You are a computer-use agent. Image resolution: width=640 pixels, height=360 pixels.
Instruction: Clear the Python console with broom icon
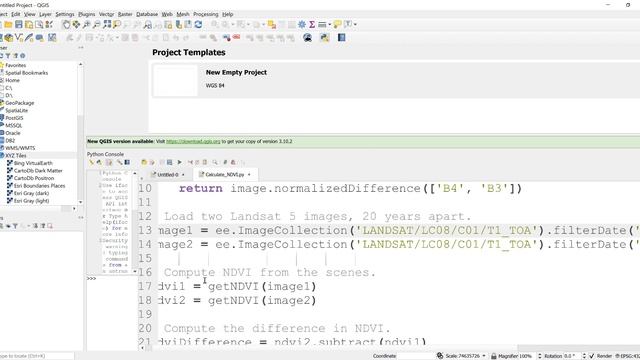coord(91,162)
